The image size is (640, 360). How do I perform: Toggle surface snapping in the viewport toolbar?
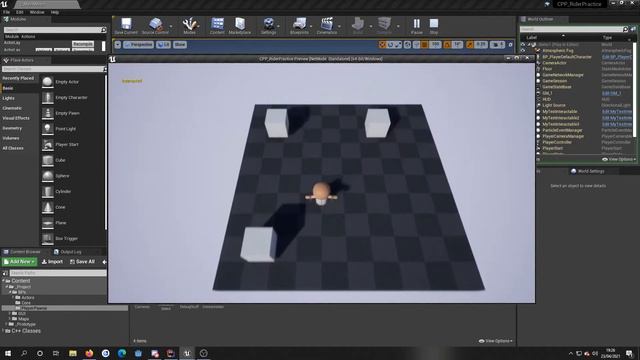[x=416, y=44]
